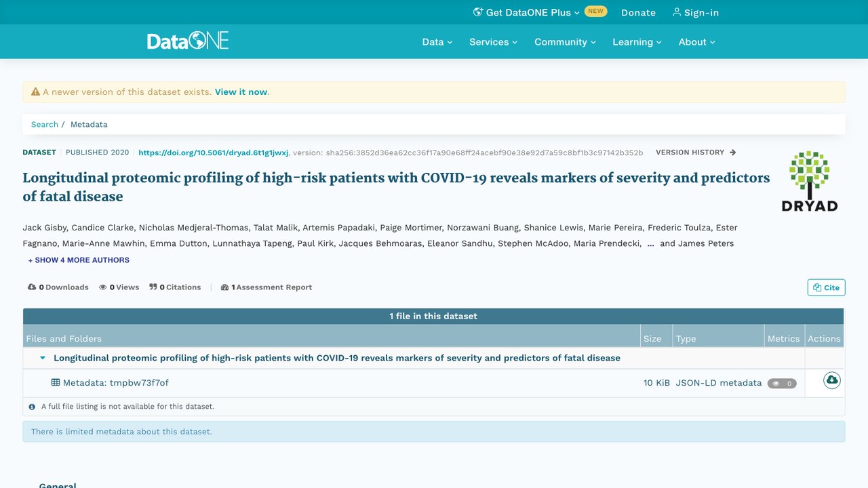868x488 pixels.
Task: Open the Learning menu
Action: [x=637, y=42]
